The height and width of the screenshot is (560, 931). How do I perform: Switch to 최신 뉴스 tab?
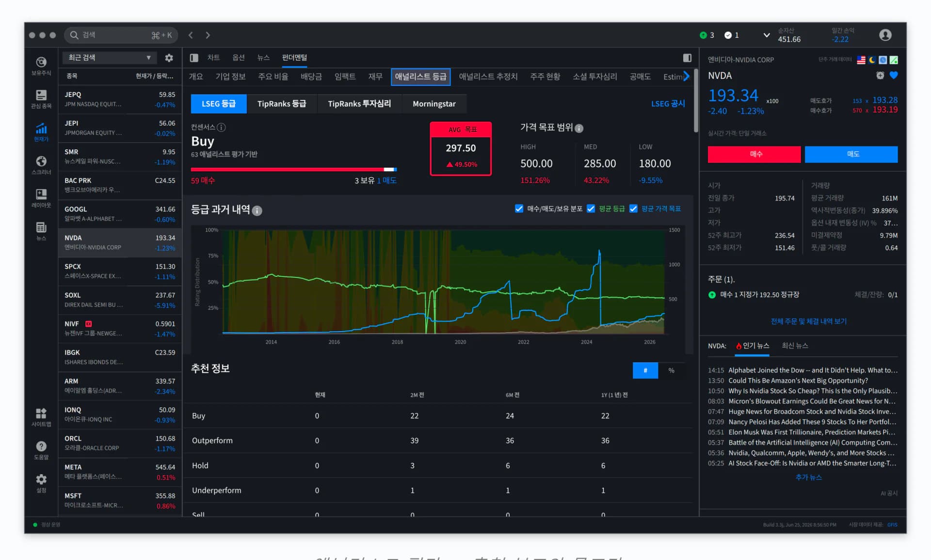(795, 346)
